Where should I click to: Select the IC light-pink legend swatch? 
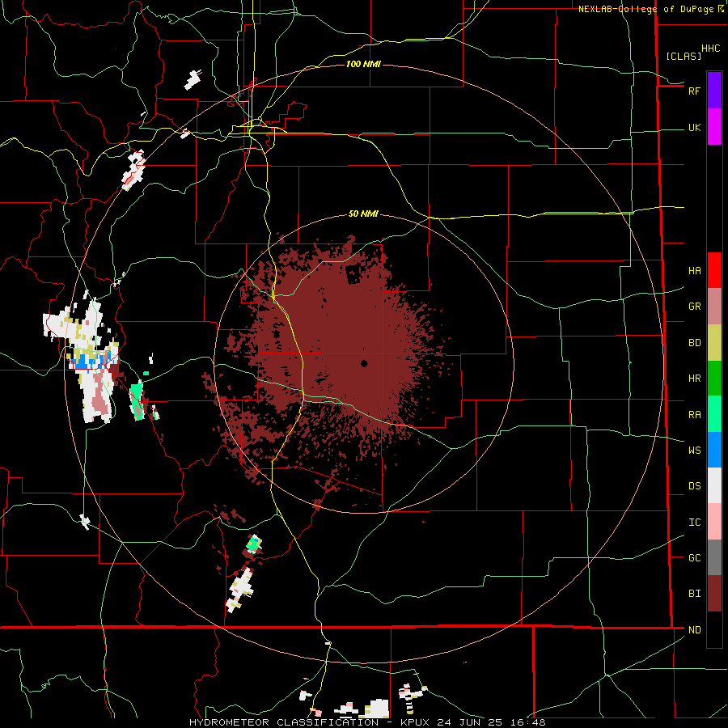(714, 522)
